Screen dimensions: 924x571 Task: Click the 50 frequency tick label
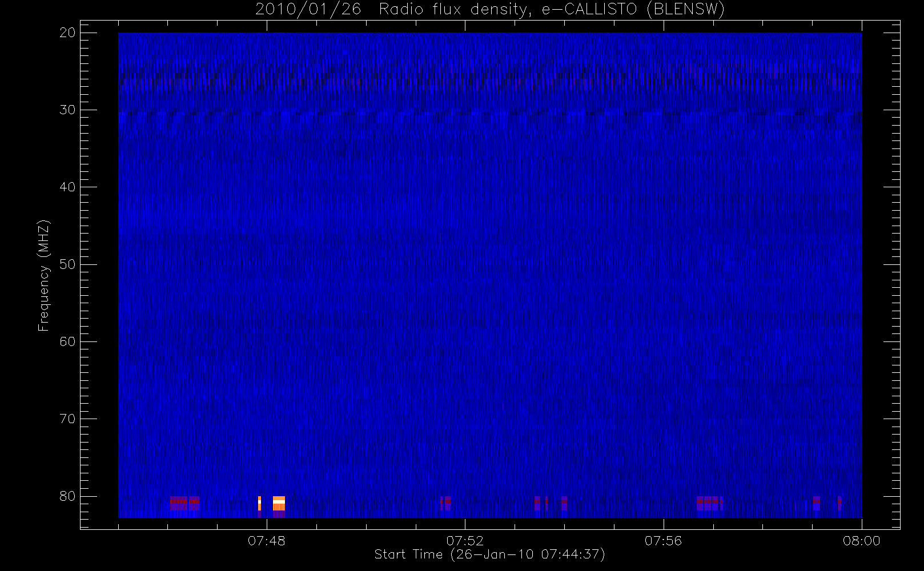coord(67,264)
